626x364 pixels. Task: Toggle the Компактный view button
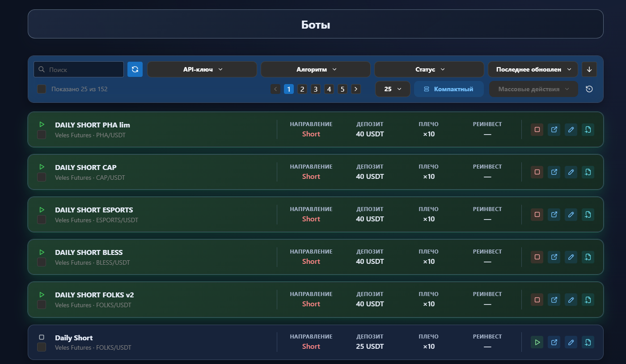[449, 89]
